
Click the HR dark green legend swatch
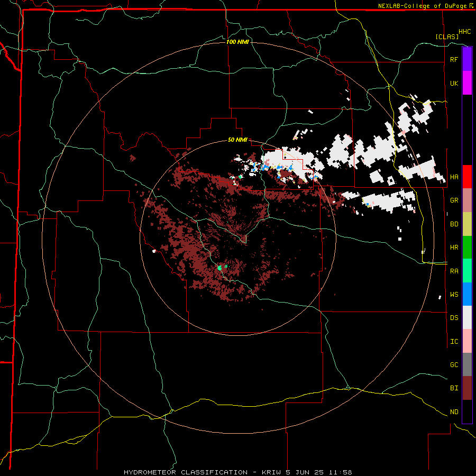tap(467, 248)
